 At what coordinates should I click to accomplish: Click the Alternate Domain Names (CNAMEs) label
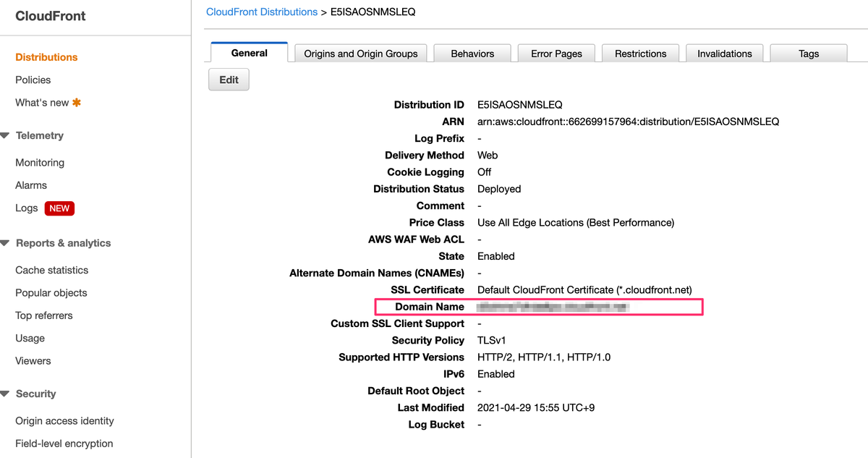pyautogui.click(x=377, y=273)
